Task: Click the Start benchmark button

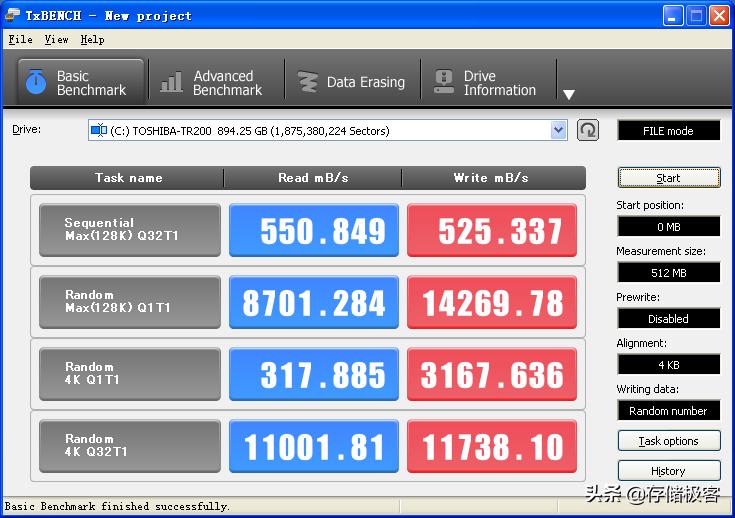Action: (x=669, y=178)
